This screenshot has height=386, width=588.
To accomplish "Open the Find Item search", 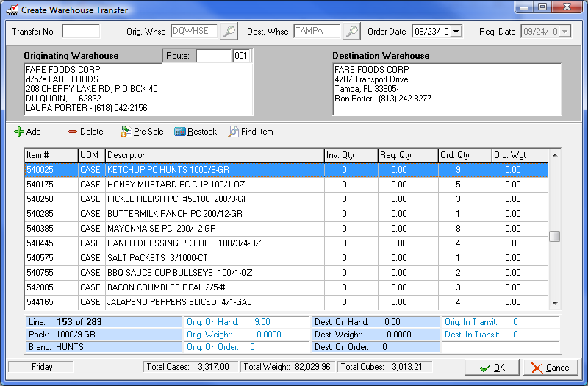I will (x=251, y=132).
